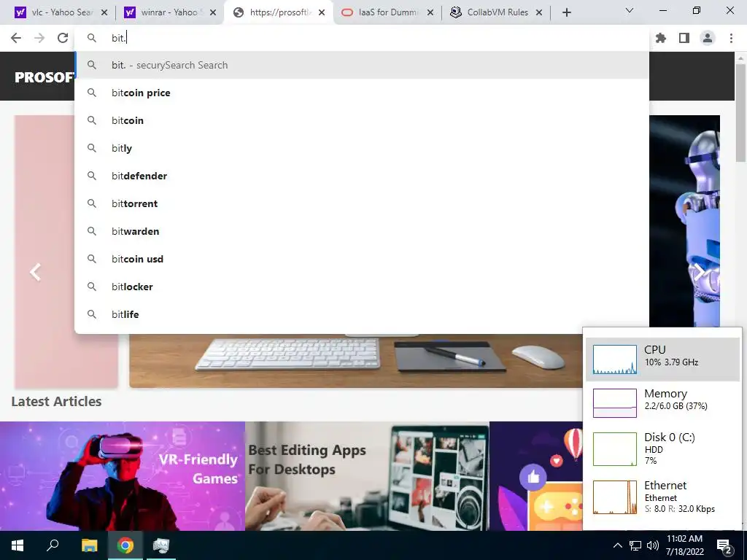The height and width of the screenshot is (560, 747).
Task: Open the VR-Friendly Games article
Action: pyautogui.click(x=123, y=475)
